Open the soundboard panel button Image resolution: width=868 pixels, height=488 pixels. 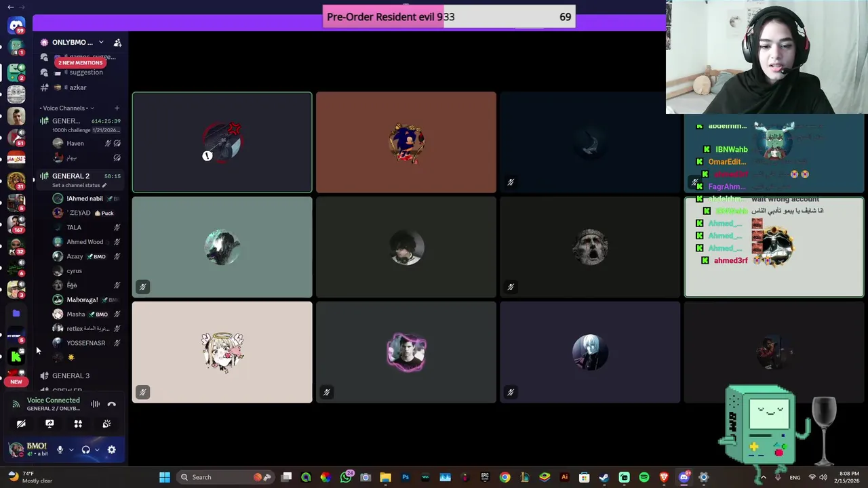pos(106,424)
